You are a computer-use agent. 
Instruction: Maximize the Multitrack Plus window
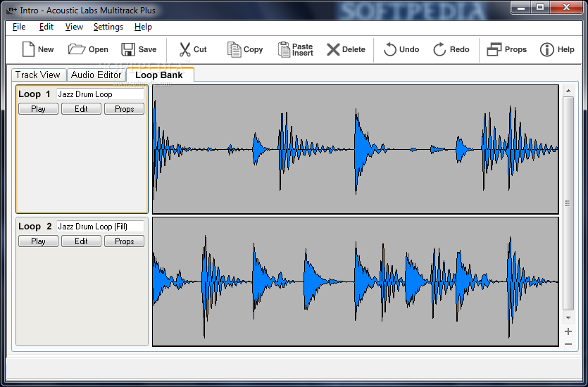pyautogui.click(x=540, y=6)
